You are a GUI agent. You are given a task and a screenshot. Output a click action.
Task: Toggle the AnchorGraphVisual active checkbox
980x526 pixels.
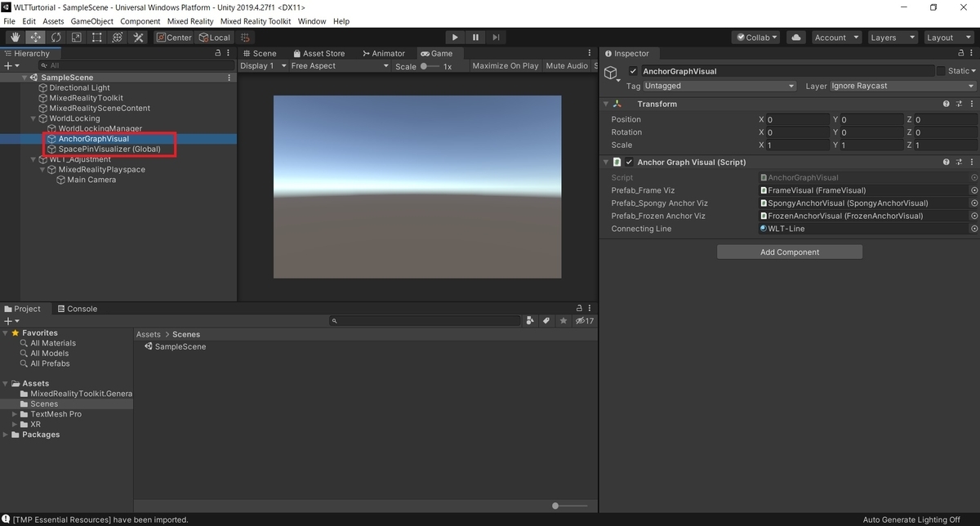pyautogui.click(x=633, y=72)
